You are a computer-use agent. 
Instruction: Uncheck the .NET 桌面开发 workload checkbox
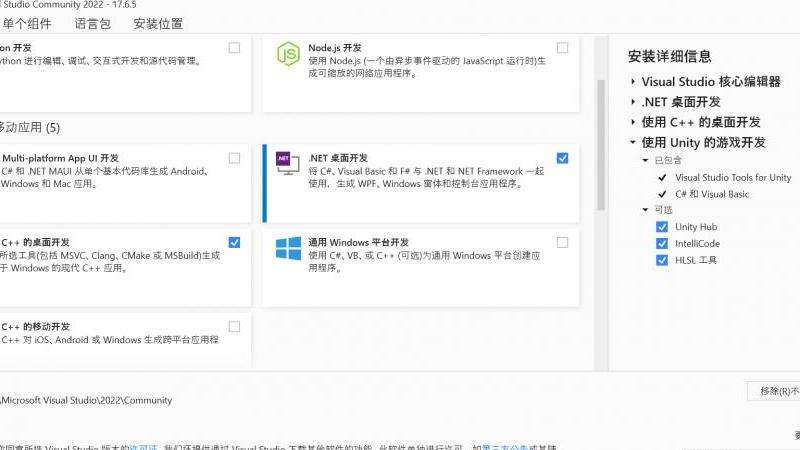pyautogui.click(x=562, y=158)
